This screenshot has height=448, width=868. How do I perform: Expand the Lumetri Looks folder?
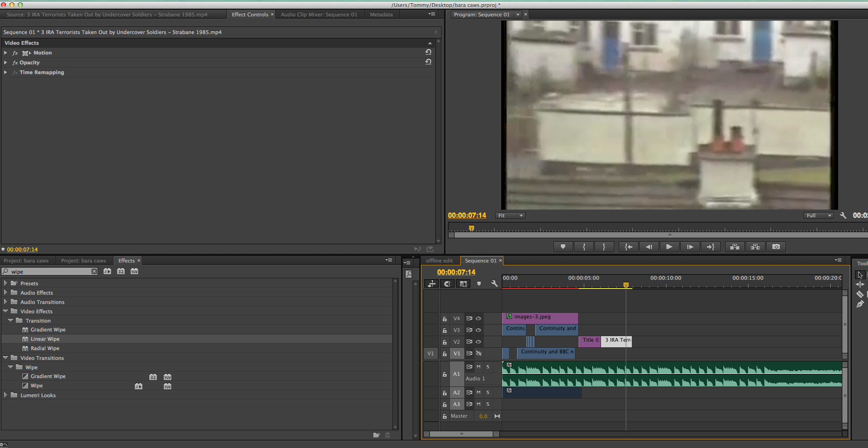6,395
